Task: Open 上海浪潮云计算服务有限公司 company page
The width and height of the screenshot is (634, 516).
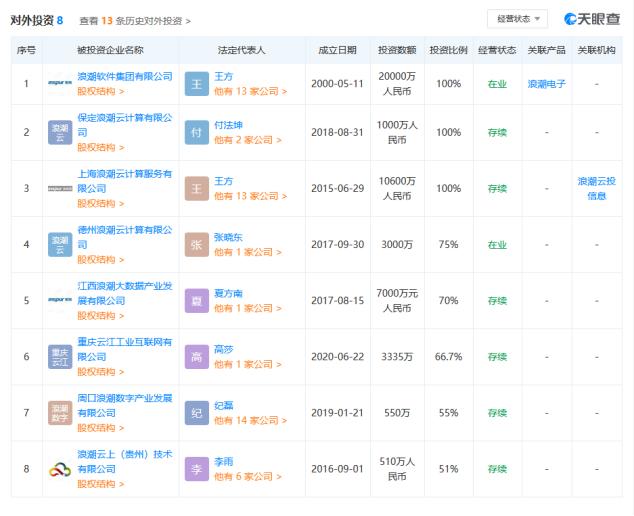Action: click(x=125, y=181)
